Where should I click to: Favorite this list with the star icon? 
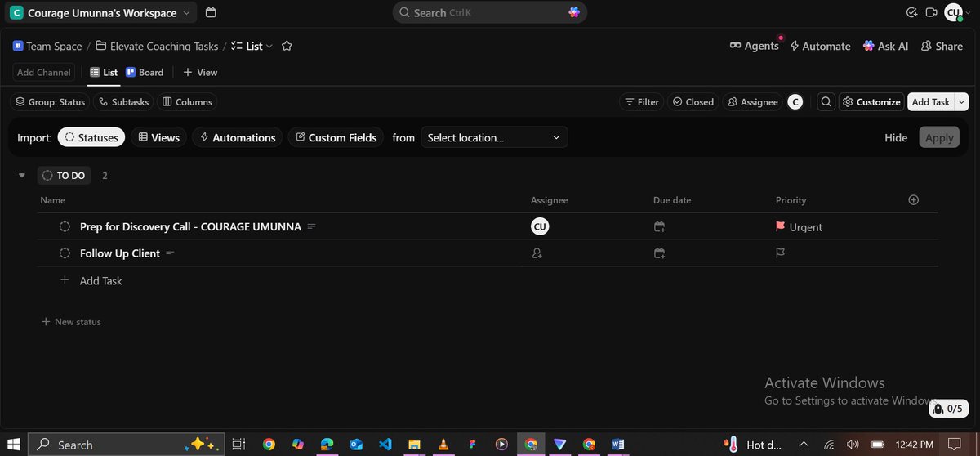(287, 47)
